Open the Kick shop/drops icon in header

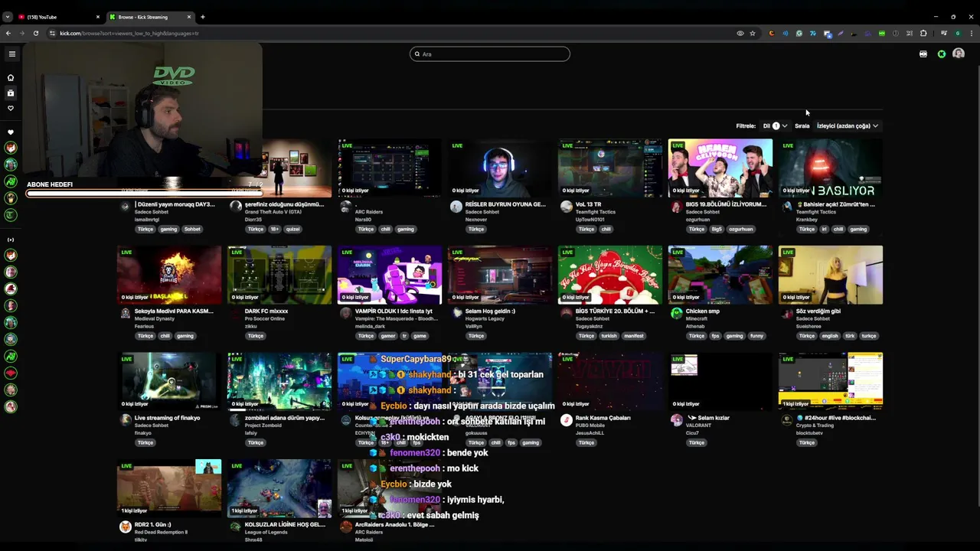(923, 54)
